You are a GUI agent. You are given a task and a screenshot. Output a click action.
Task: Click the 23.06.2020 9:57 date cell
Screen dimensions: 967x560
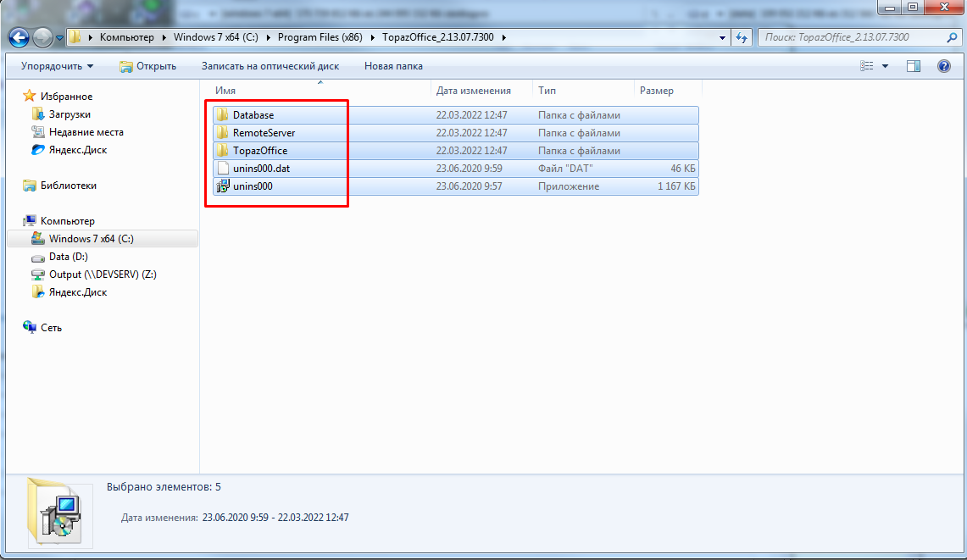pyautogui.click(x=470, y=186)
